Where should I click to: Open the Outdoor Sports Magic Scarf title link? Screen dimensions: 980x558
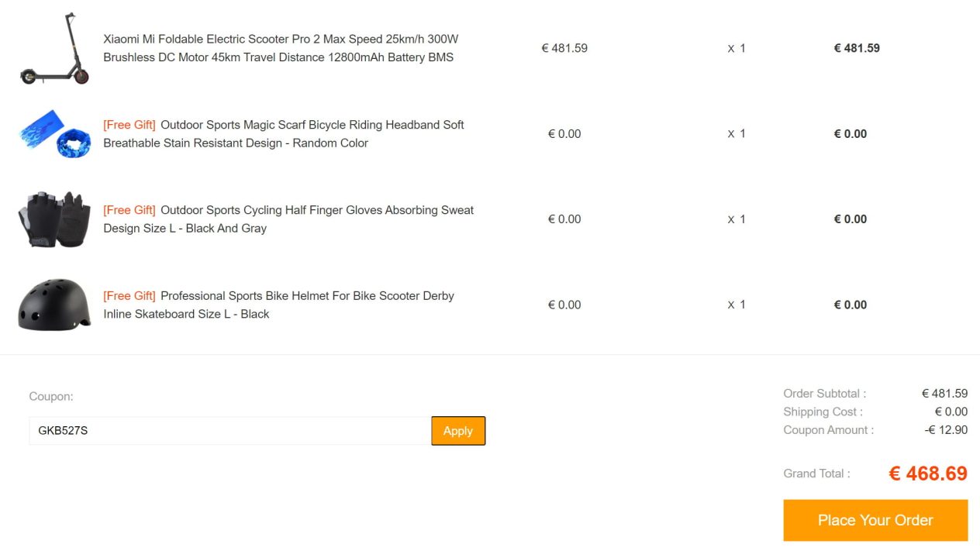pyautogui.click(x=312, y=125)
